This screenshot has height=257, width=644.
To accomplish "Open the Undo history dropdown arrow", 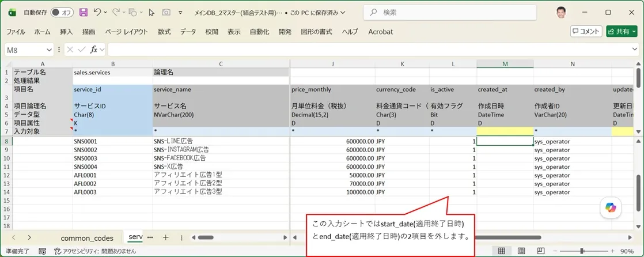I will pos(105,13).
